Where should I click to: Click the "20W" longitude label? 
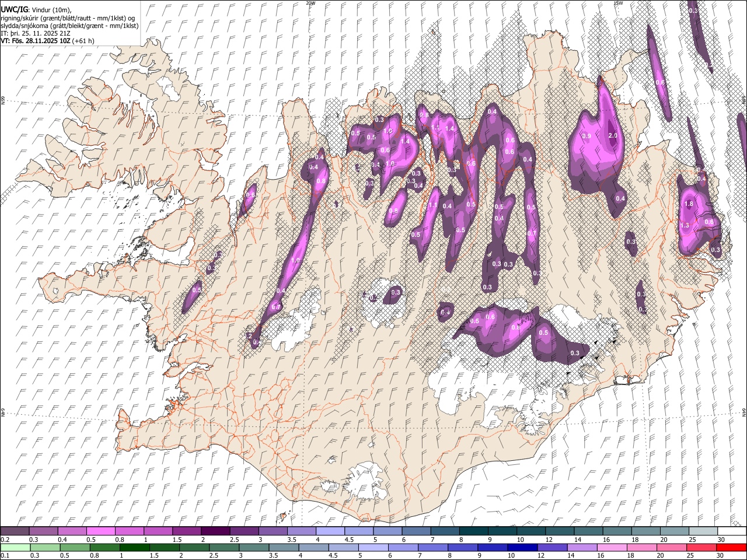[310, 3]
